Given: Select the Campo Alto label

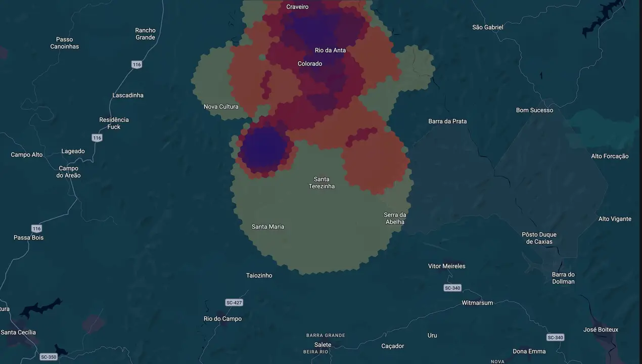Looking at the screenshot, I should click(27, 155).
